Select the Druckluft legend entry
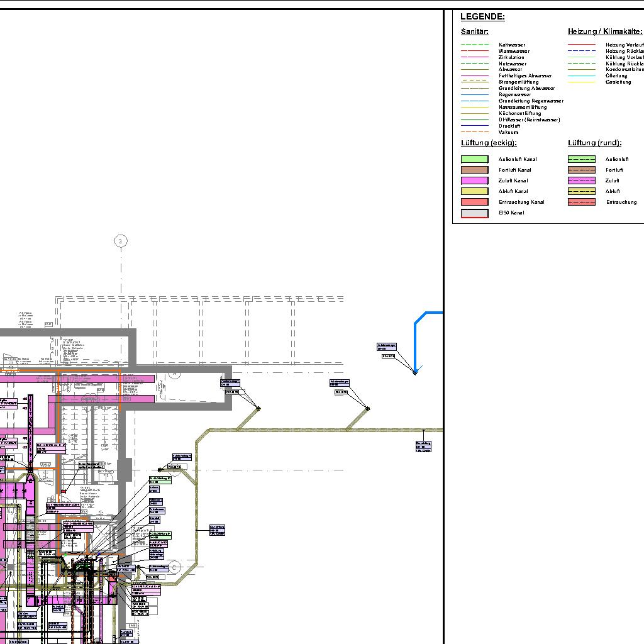The image size is (644, 644). coord(509,126)
